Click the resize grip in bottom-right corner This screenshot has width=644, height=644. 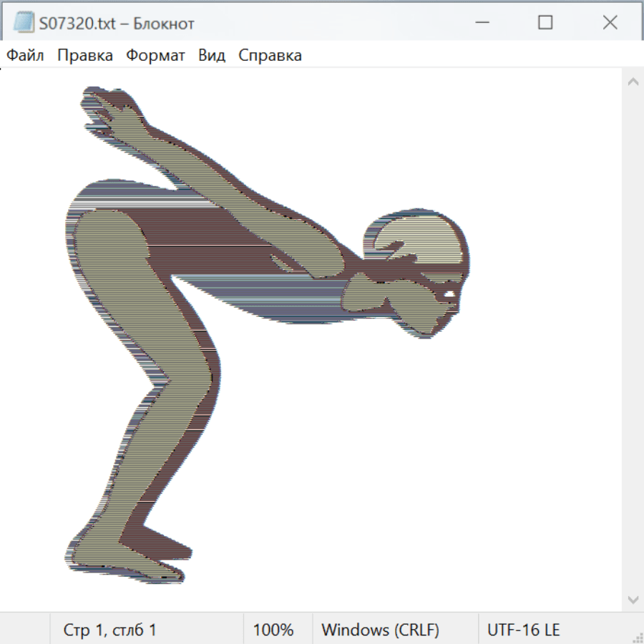click(x=638, y=638)
